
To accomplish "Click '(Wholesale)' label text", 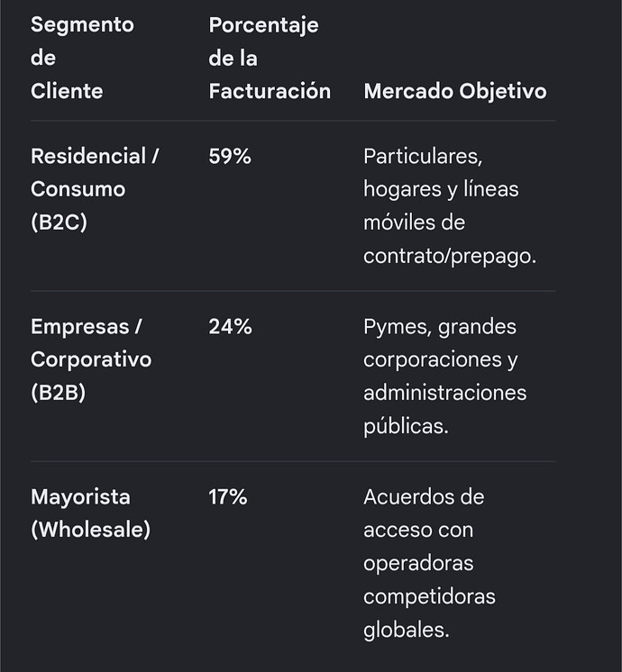I will click(90, 530).
